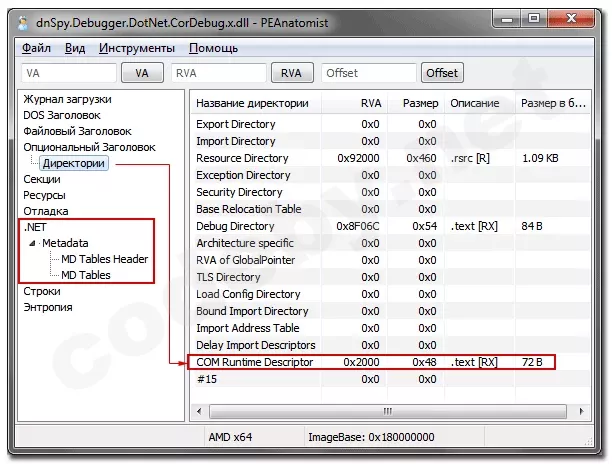Click the 0x92000 RVA cell

pyautogui.click(x=358, y=158)
